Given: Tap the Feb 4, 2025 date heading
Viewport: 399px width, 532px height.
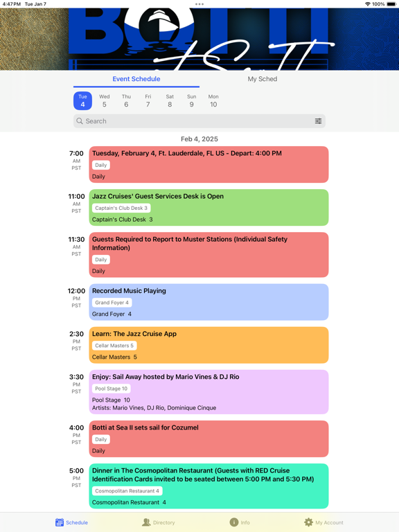Looking at the screenshot, I should (x=199, y=139).
